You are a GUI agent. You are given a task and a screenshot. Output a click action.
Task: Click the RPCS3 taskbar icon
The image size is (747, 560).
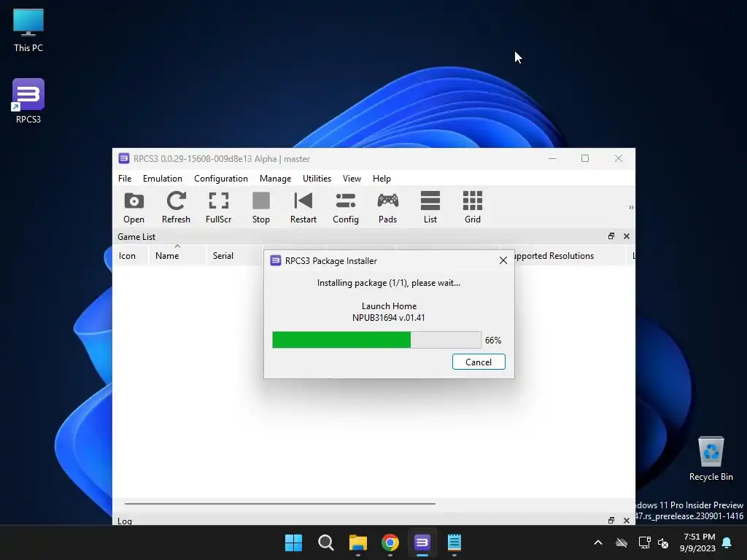pyautogui.click(x=422, y=542)
